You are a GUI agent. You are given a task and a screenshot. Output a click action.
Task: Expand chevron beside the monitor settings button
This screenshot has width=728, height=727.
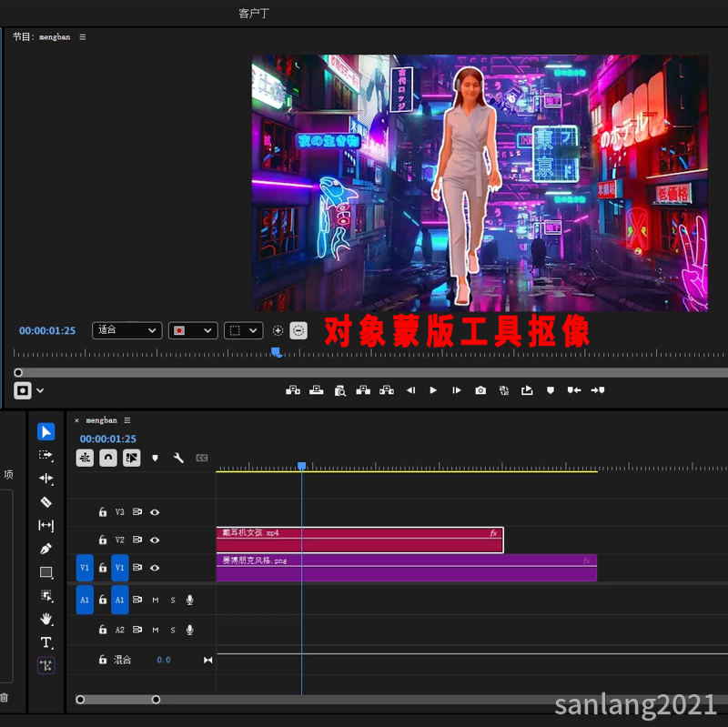(40, 390)
